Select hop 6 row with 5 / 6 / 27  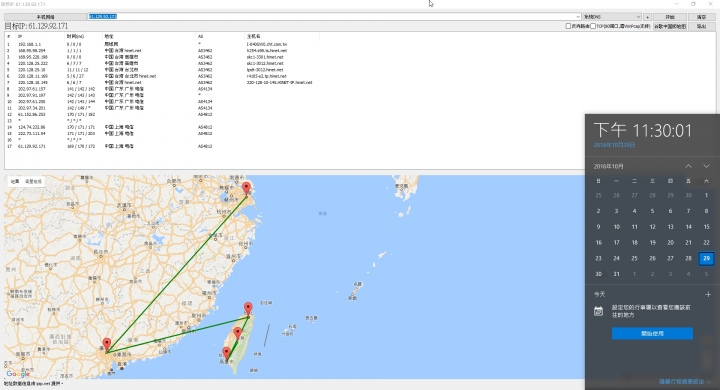(161, 76)
